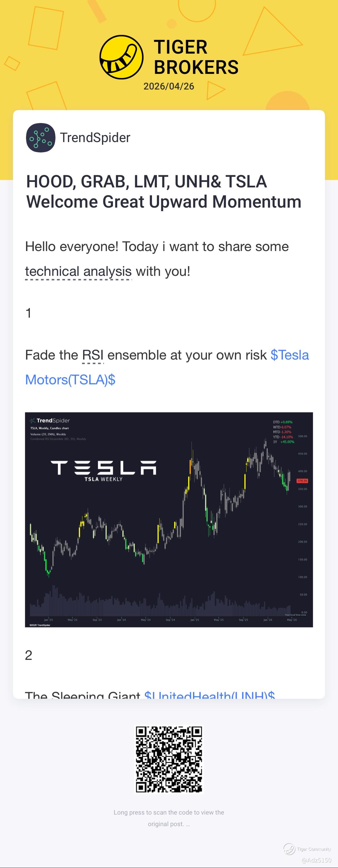Open the TSLA weekly chart image
338x868 pixels.
(x=169, y=519)
